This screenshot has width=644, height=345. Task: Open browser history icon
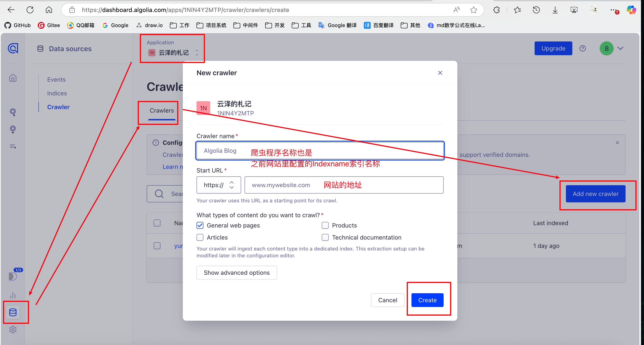pos(536,10)
